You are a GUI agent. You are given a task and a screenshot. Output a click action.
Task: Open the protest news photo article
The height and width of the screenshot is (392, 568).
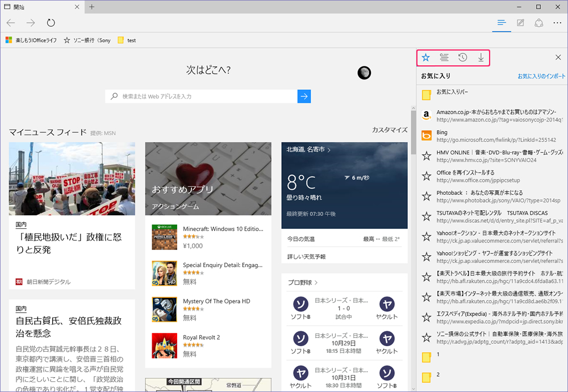pos(72,178)
